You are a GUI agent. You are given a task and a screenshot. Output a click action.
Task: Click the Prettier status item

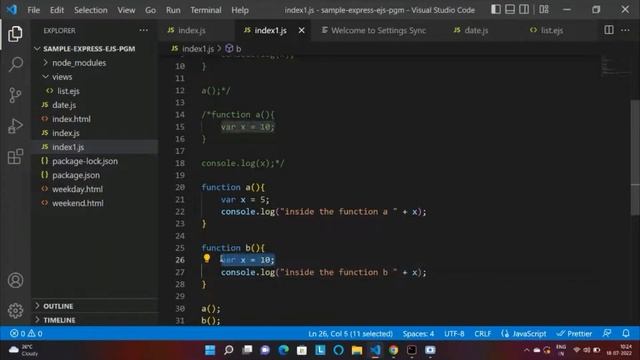pyautogui.click(x=574, y=333)
